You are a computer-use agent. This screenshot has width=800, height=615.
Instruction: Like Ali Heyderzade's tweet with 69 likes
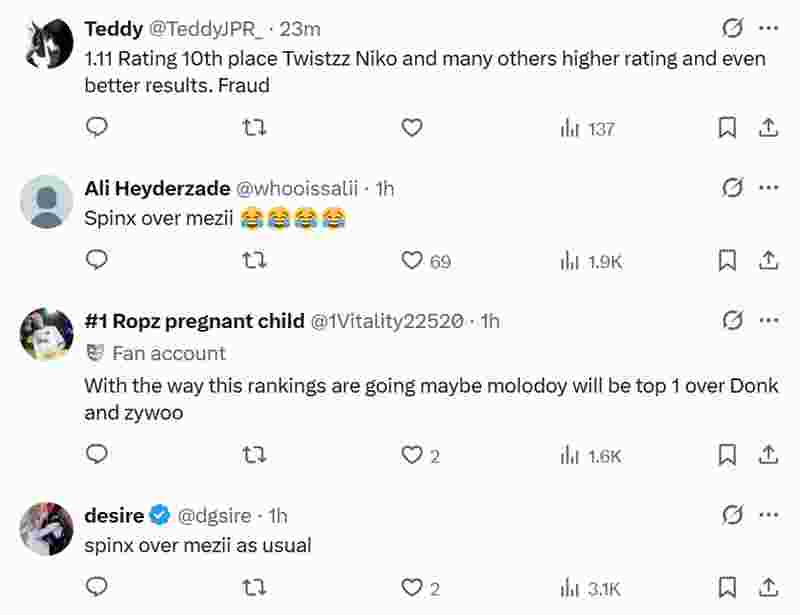click(412, 260)
